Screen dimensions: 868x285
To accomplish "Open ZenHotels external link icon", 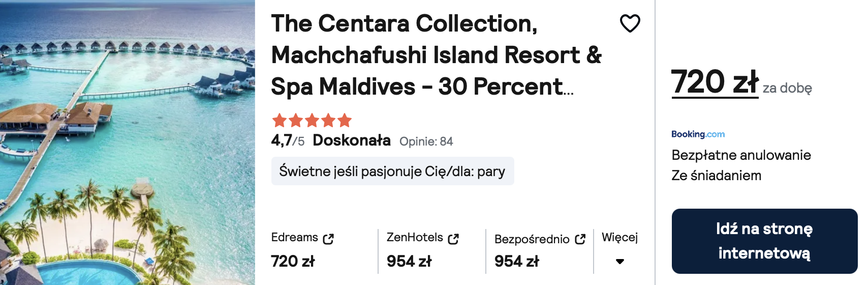I will tap(453, 239).
